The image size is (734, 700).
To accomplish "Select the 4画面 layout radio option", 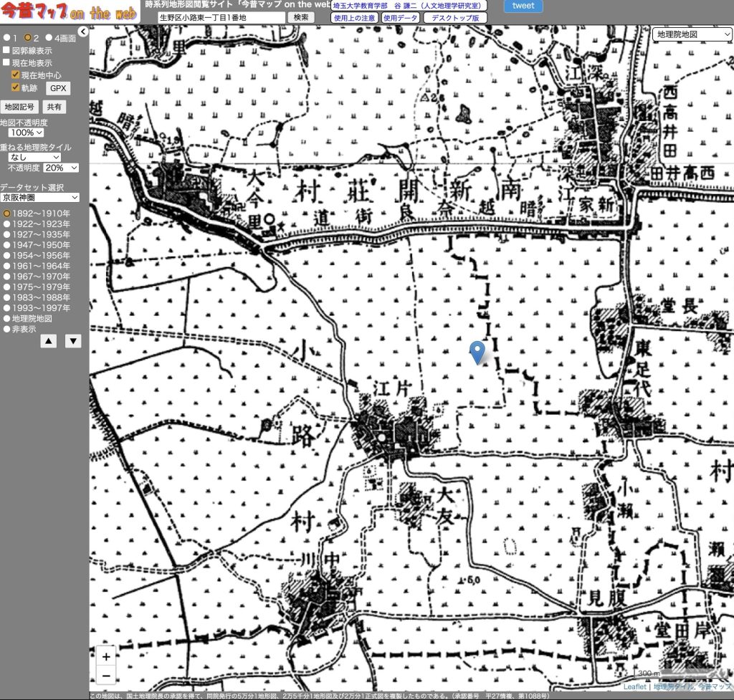I will click(x=49, y=39).
